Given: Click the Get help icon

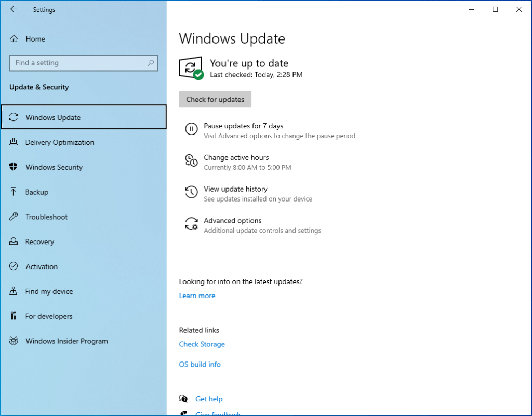Looking at the screenshot, I should point(183,398).
